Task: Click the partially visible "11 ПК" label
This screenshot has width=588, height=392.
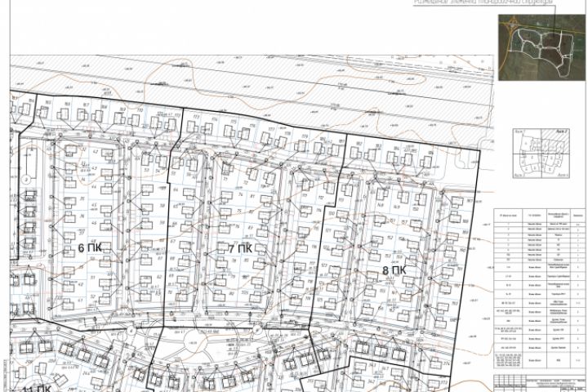Action: pyautogui.click(x=37, y=389)
